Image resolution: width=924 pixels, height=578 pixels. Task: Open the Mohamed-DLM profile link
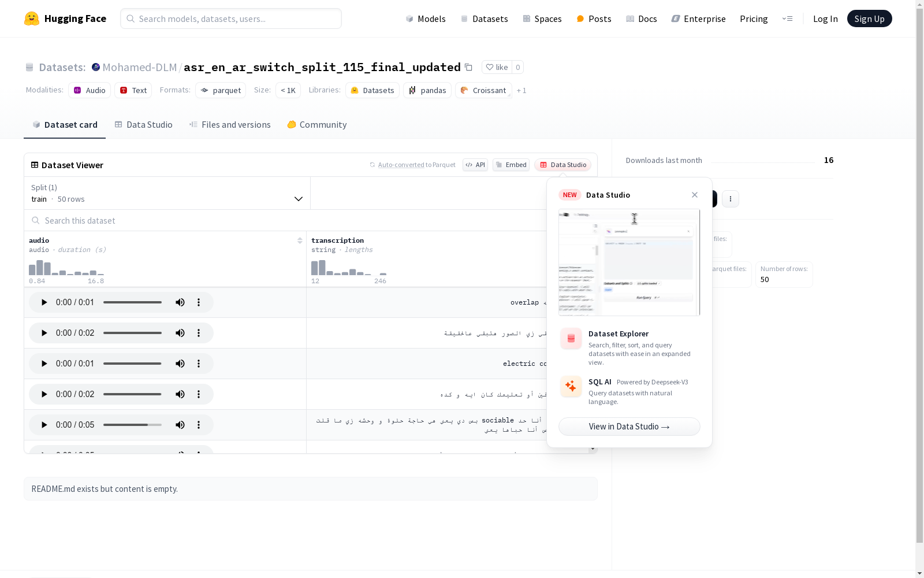(x=139, y=67)
